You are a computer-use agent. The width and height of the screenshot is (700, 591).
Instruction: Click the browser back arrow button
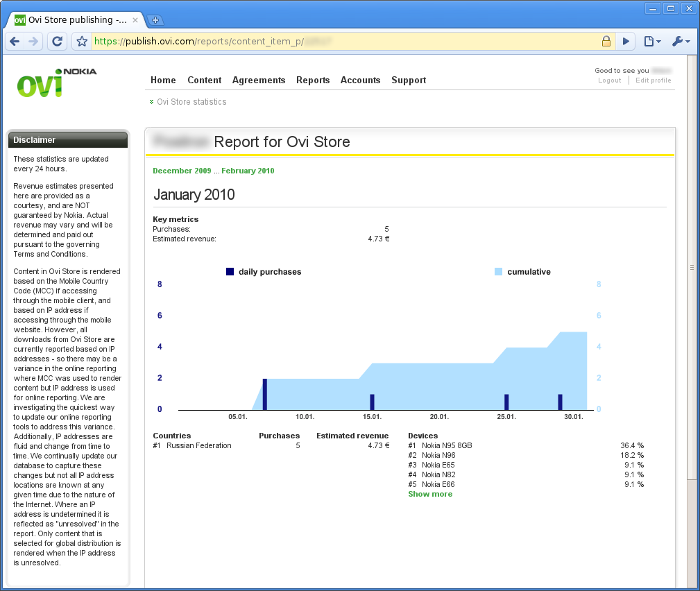click(x=15, y=42)
